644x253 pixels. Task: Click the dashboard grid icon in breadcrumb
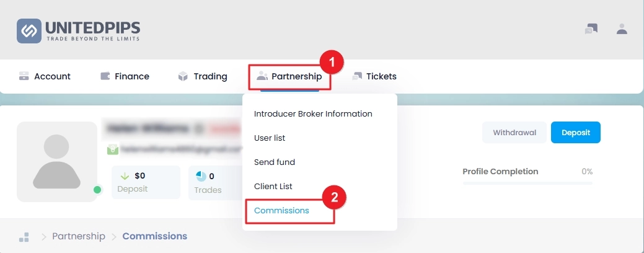click(x=24, y=237)
